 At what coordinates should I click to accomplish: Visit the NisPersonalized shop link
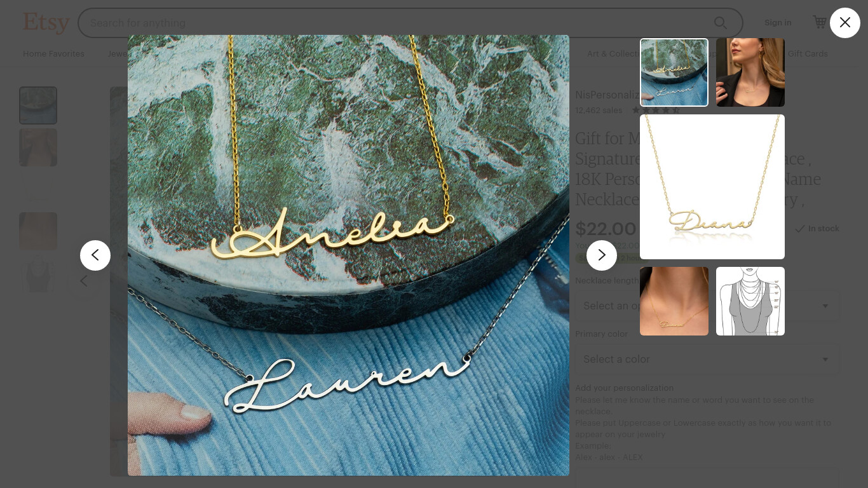pos(607,95)
